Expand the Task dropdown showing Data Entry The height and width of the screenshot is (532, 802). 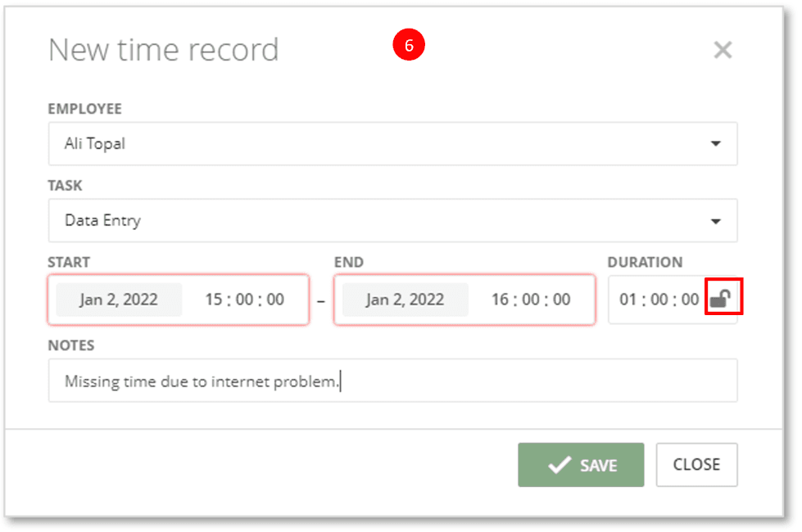tap(393, 220)
